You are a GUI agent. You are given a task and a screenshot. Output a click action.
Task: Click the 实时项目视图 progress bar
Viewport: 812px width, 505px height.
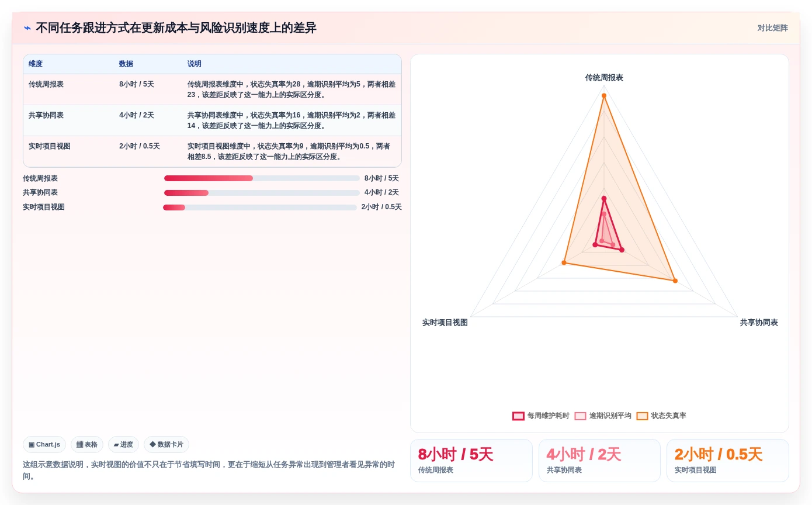click(260, 207)
